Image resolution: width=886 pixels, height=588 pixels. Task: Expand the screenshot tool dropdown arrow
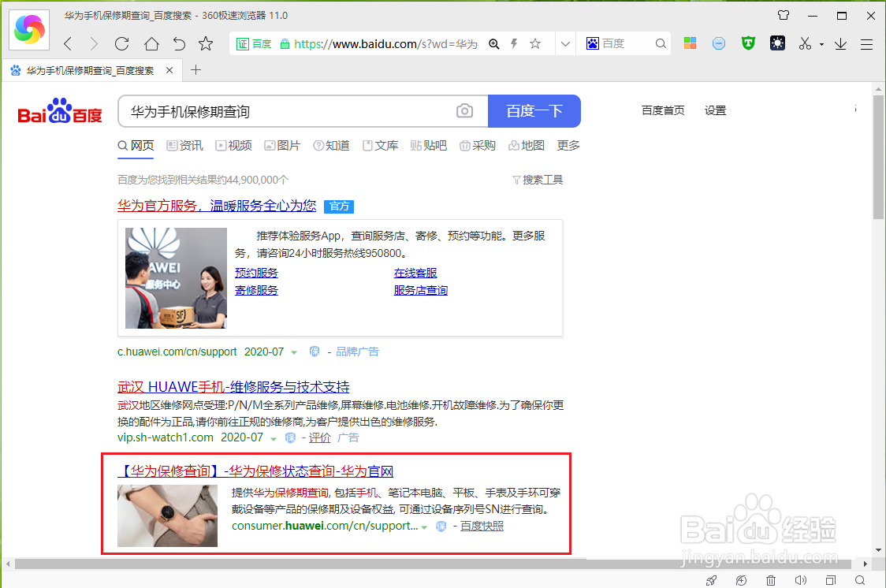point(821,44)
